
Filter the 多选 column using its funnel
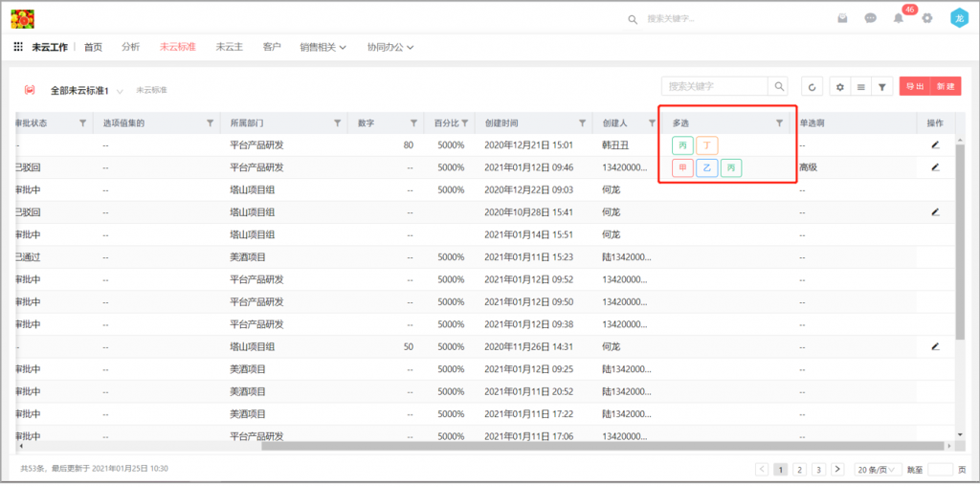point(779,123)
